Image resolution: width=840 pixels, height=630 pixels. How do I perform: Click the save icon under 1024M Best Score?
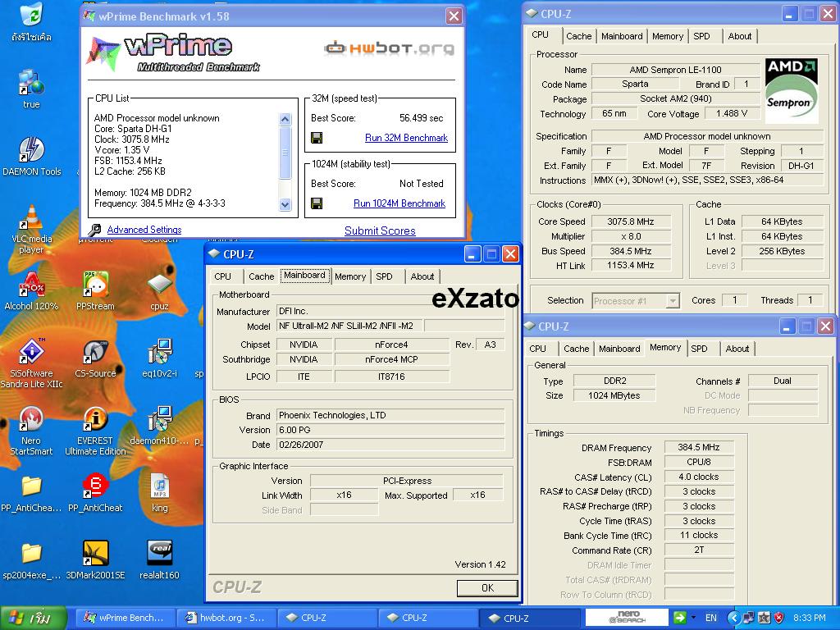coord(317,203)
